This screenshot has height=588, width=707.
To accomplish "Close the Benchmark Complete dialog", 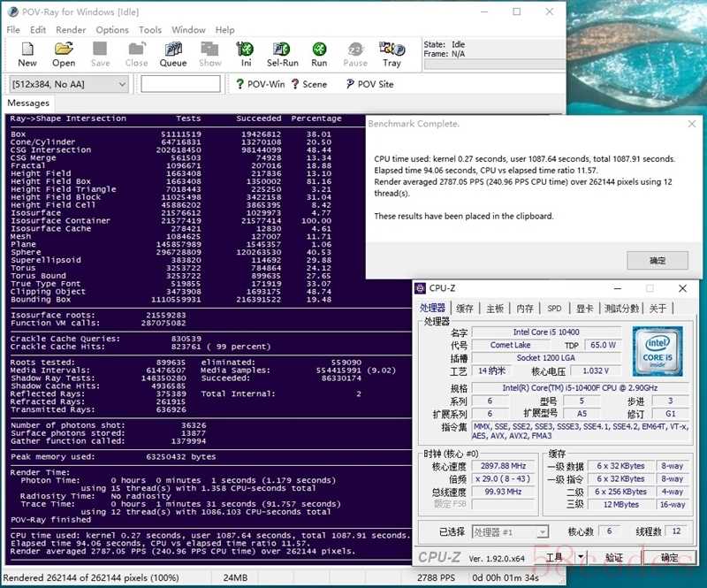I will tap(692, 124).
